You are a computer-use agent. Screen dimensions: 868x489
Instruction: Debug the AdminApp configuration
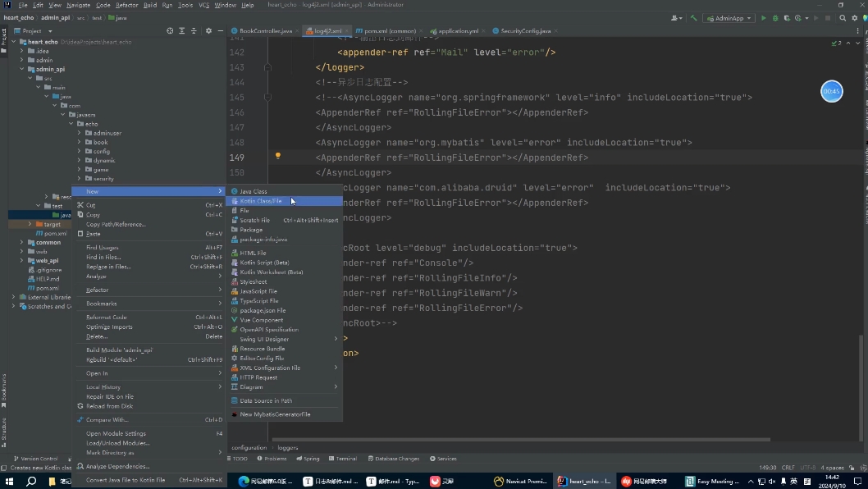coord(775,18)
